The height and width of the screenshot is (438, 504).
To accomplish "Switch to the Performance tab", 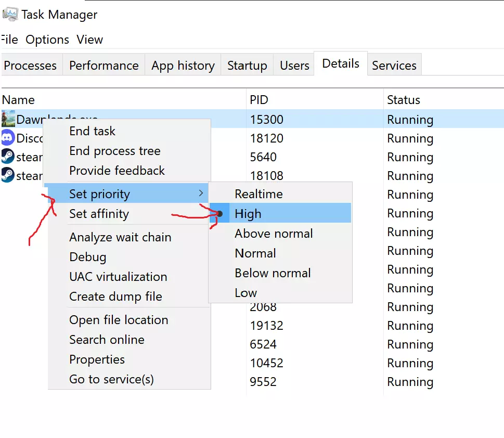I will [x=104, y=66].
